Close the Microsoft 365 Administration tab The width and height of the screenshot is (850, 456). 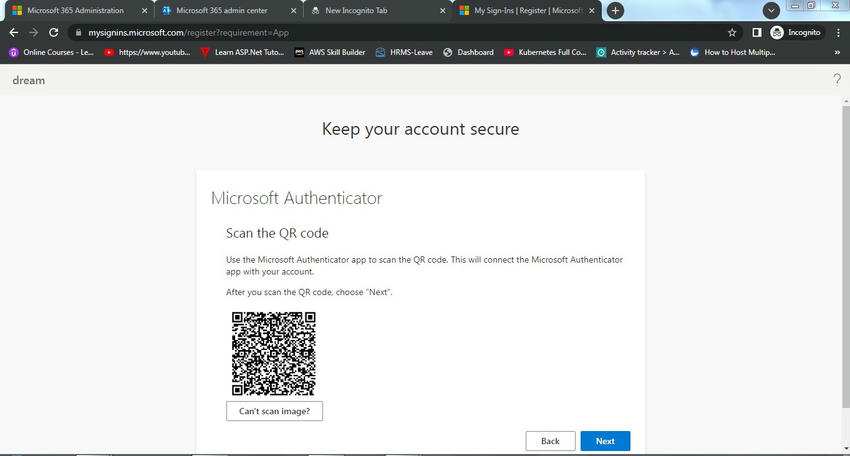(144, 10)
